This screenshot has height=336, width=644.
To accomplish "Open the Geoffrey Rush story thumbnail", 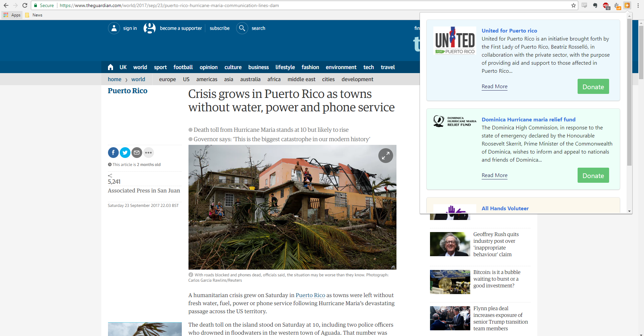I will tap(450, 244).
